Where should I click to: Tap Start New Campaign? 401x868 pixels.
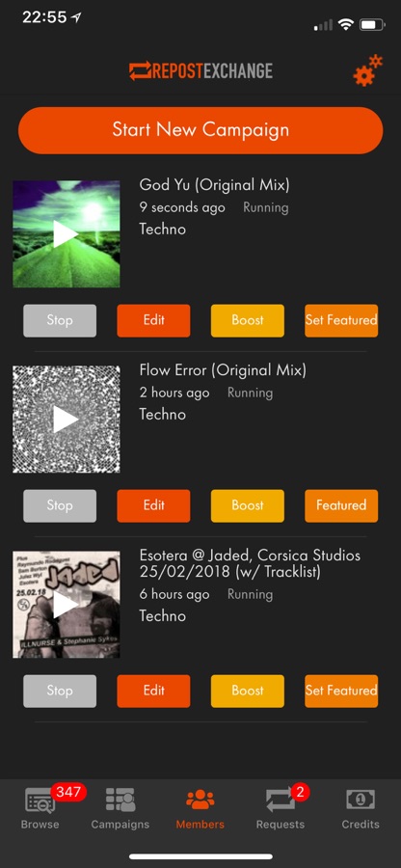200,130
